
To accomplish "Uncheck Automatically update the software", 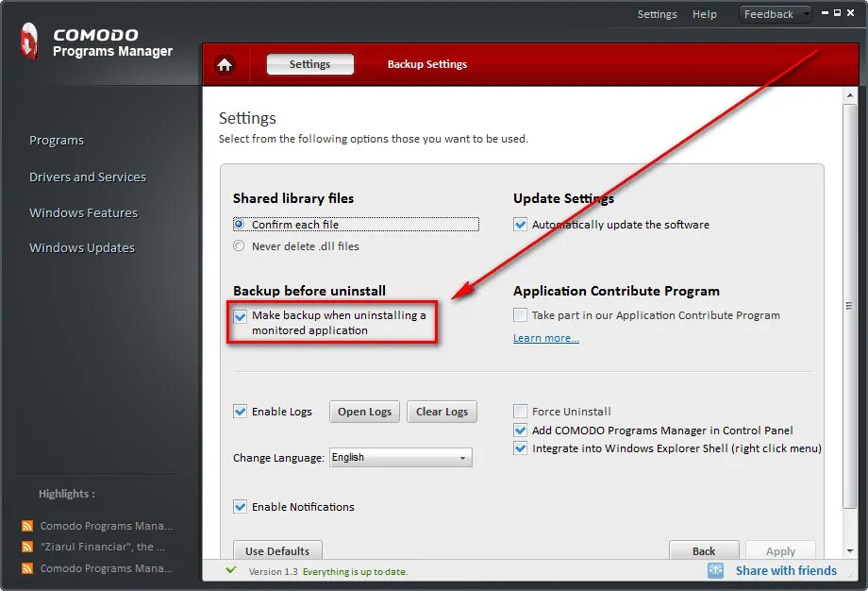I will point(520,225).
